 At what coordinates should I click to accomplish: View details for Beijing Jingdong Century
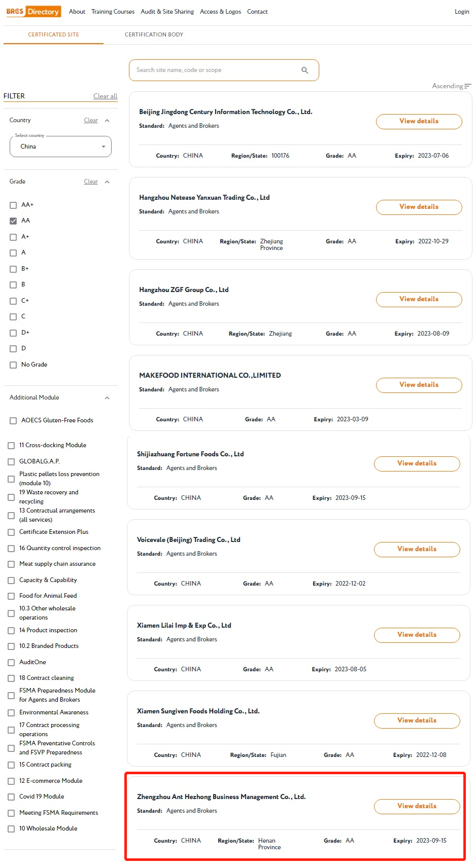coord(419,121)
